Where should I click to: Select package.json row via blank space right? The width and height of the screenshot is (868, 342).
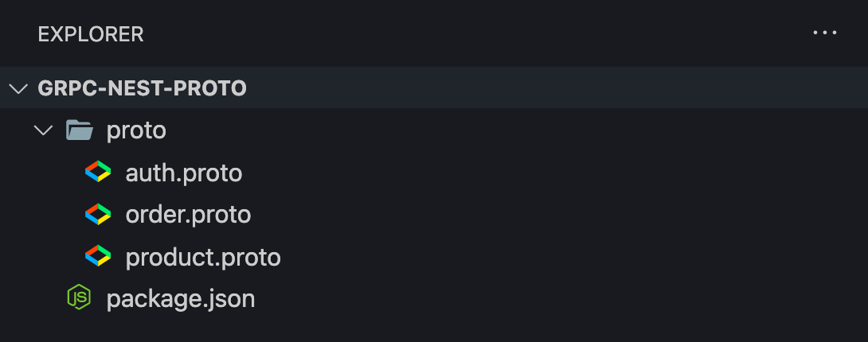tap(559, 298)
